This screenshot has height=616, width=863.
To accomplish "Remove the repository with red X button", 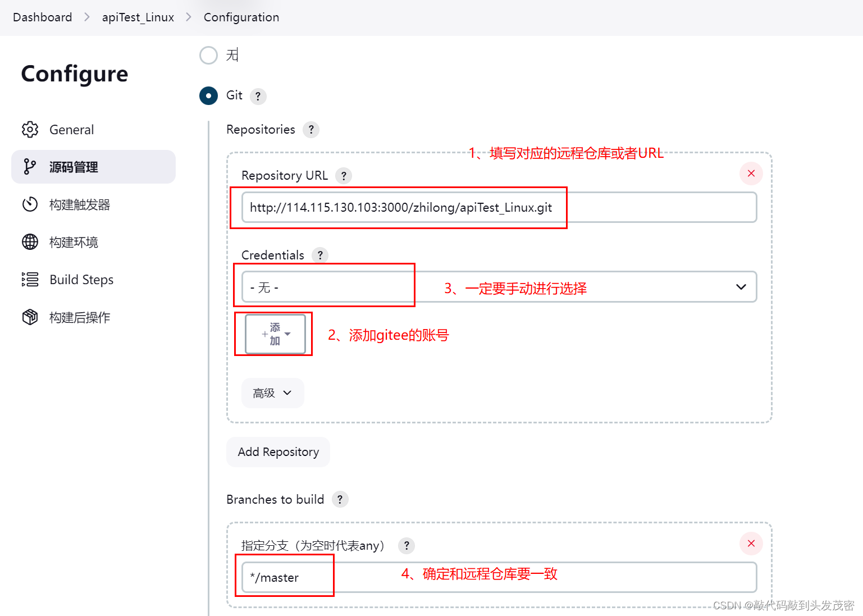I will pos(751,174).
